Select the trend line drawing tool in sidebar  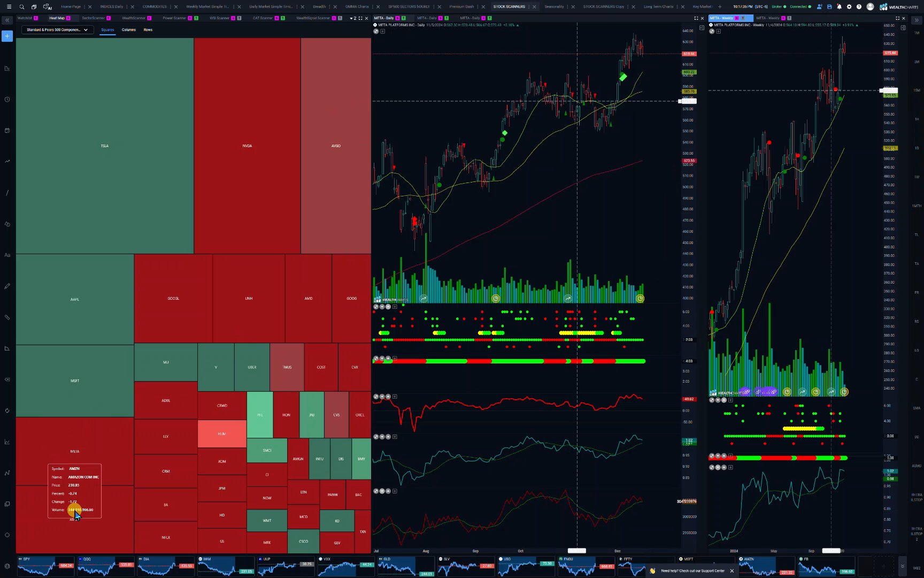(7, 193)
